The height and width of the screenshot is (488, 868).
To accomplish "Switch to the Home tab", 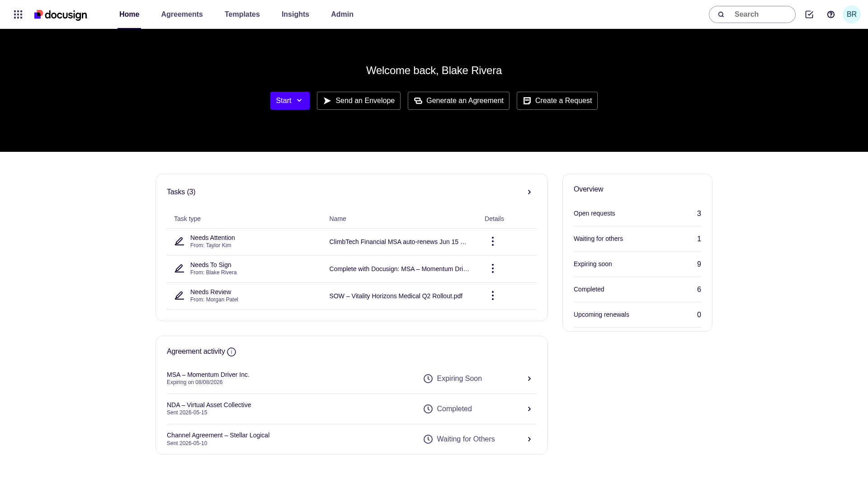I will pyautogui.click(x=129, y=14).
